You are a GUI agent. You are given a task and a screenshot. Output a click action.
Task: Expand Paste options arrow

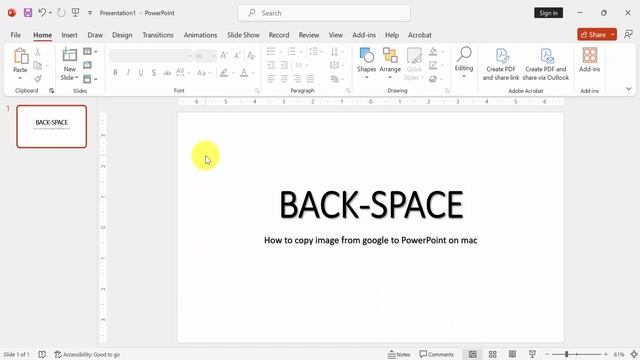pos(20,78)
